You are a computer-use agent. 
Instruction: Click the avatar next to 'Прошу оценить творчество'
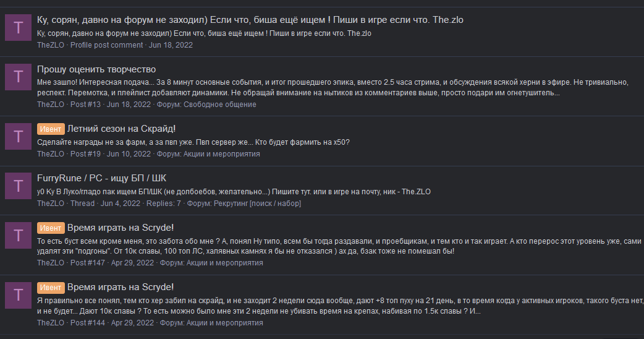coord(18,77)
